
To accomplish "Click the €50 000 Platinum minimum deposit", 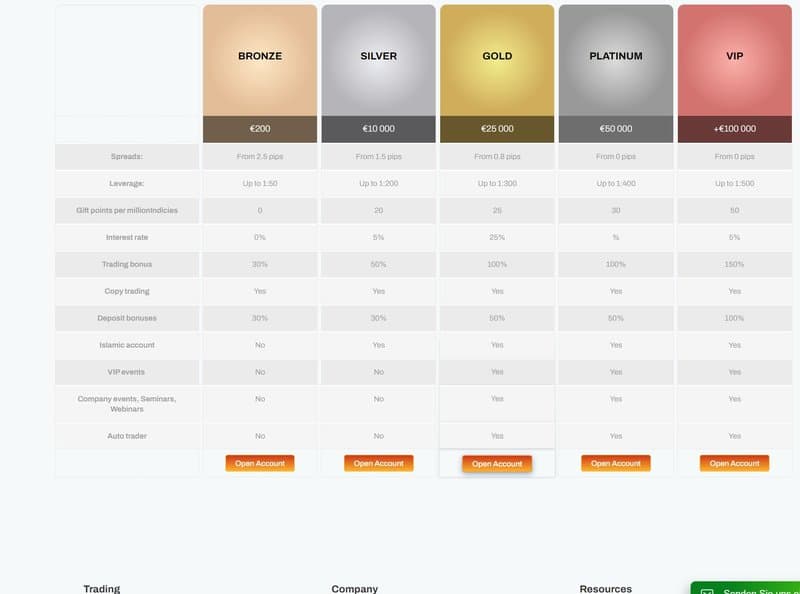I will [616, 129].
